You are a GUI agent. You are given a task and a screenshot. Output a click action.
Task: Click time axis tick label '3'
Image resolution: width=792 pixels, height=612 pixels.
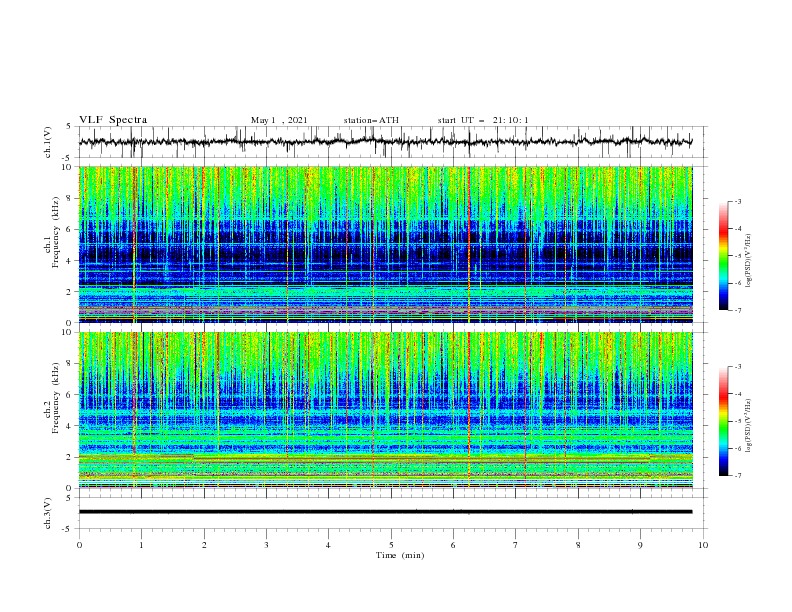pyautogui.click(x=266, y=545)
